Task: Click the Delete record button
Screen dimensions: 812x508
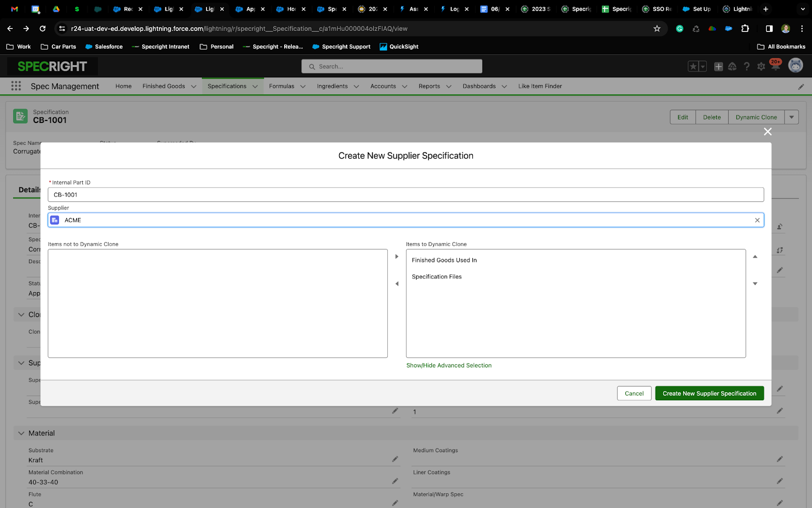Action: 712,117
